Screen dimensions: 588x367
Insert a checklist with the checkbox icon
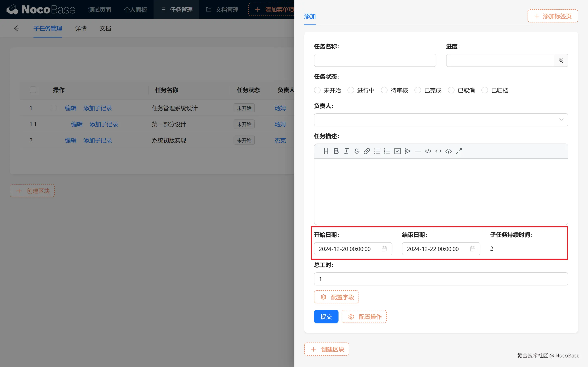[x=397, y=151]
